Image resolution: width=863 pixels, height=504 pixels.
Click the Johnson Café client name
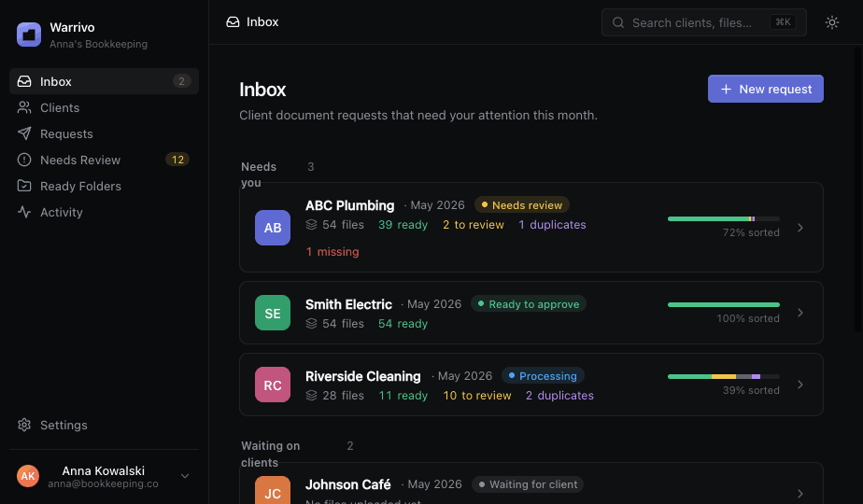click(x=348, y=484)
